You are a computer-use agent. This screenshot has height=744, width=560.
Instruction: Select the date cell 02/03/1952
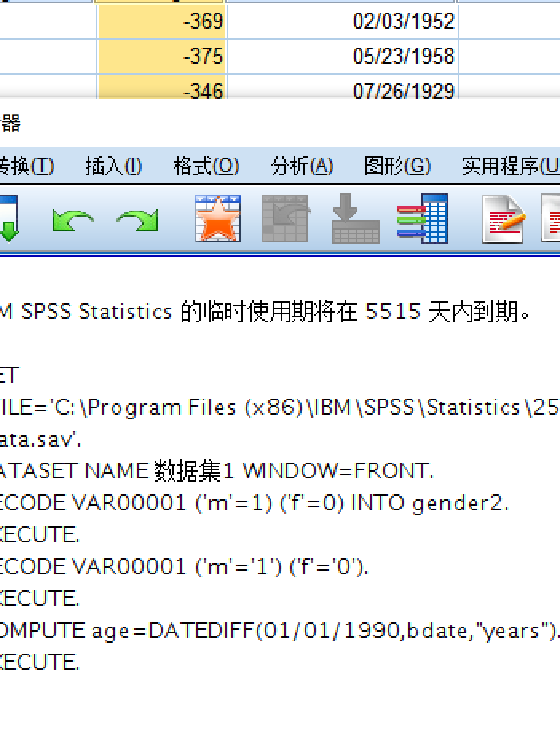(343, 22)
